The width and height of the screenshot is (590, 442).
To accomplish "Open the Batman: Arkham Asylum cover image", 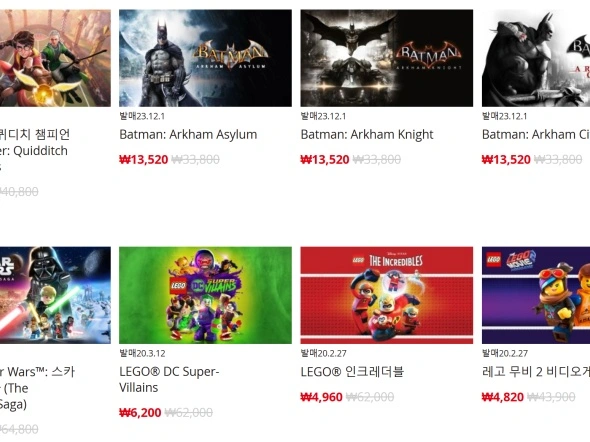I will pos(205,58).
